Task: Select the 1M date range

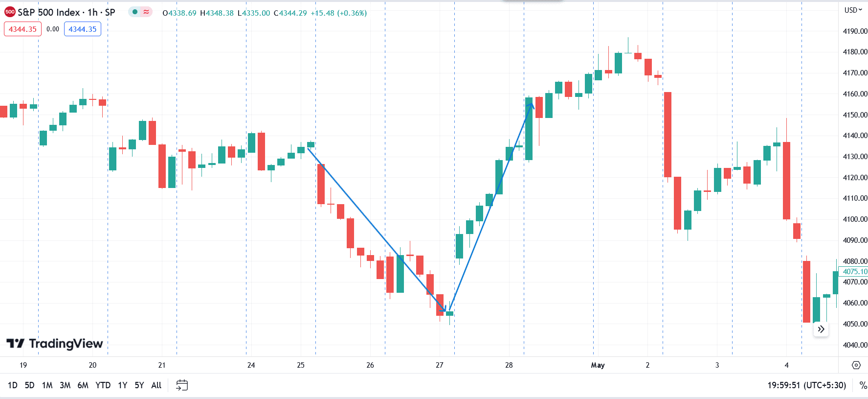Action: 47,385
